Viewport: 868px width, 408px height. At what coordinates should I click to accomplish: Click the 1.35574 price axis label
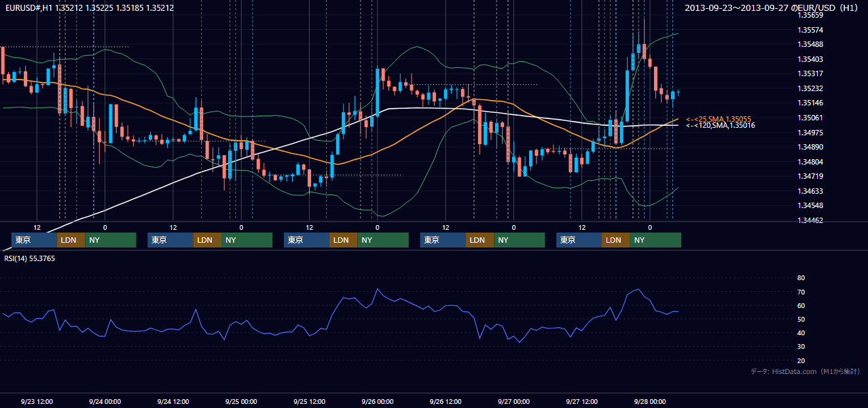coord(810,30)
